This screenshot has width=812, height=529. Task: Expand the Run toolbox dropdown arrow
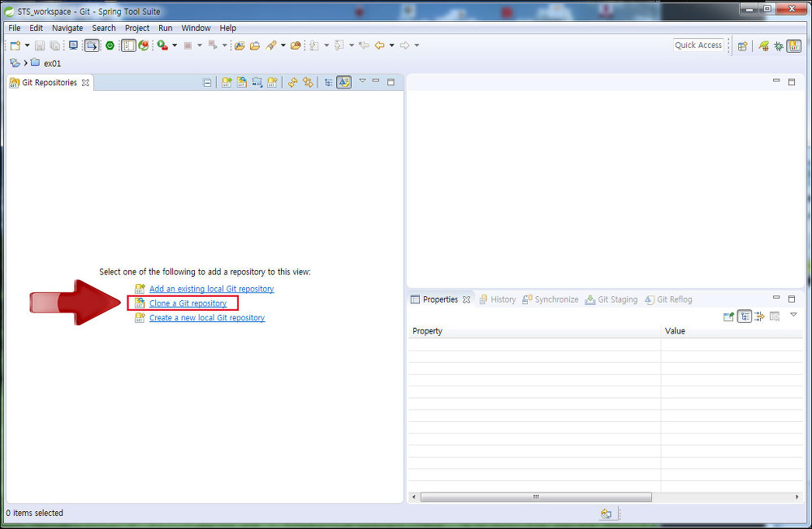coord(175,45)
